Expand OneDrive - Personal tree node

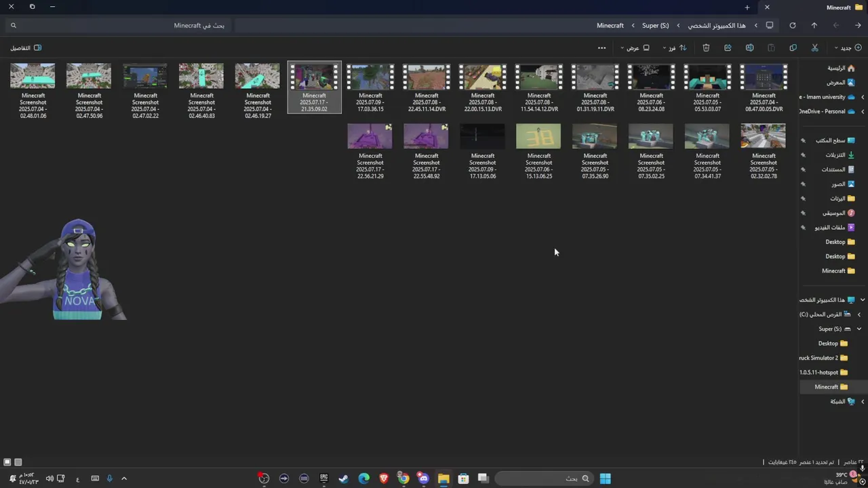[x=863, y=111]
